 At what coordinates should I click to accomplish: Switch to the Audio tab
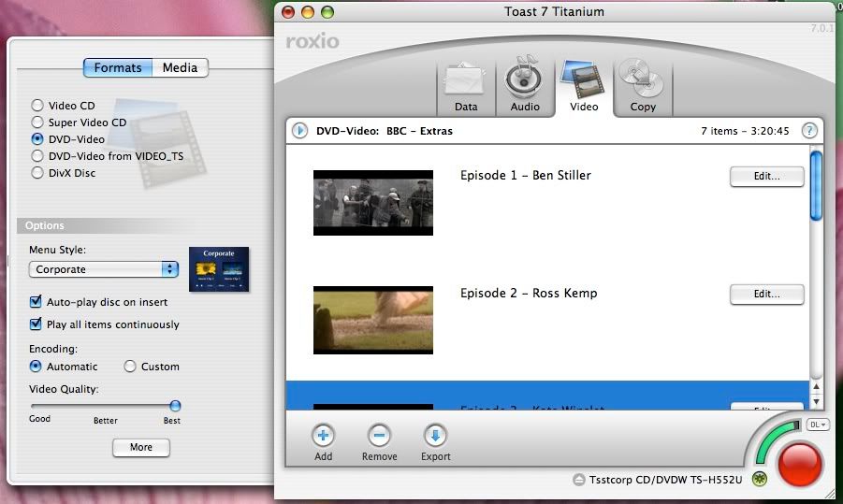click(x=525, y=86)
